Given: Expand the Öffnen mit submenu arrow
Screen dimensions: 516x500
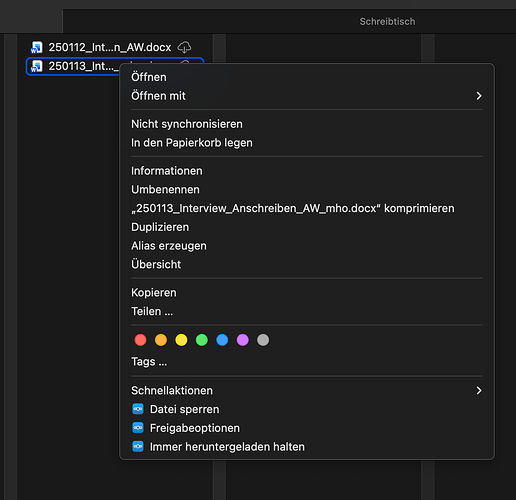Looking at the screenshot, I should pyautogui.click(x=479, y=96).
